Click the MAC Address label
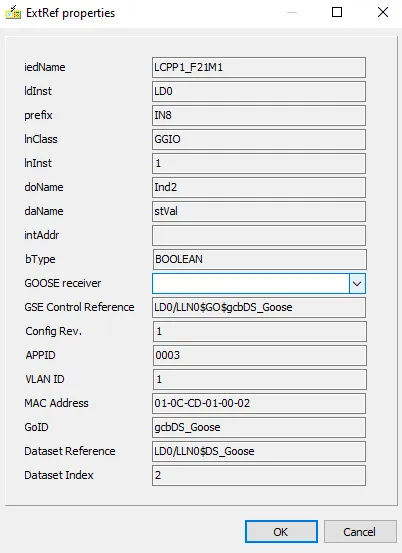Image resolution: width=402 pixels, height=553 pixels. click(x=56, y=403)
